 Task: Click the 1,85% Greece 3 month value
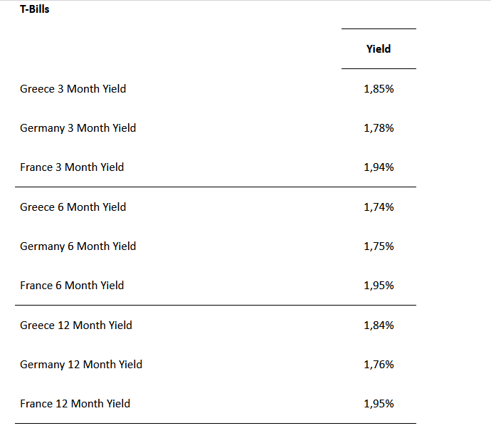pyautogui.click(x=379, y=89)
